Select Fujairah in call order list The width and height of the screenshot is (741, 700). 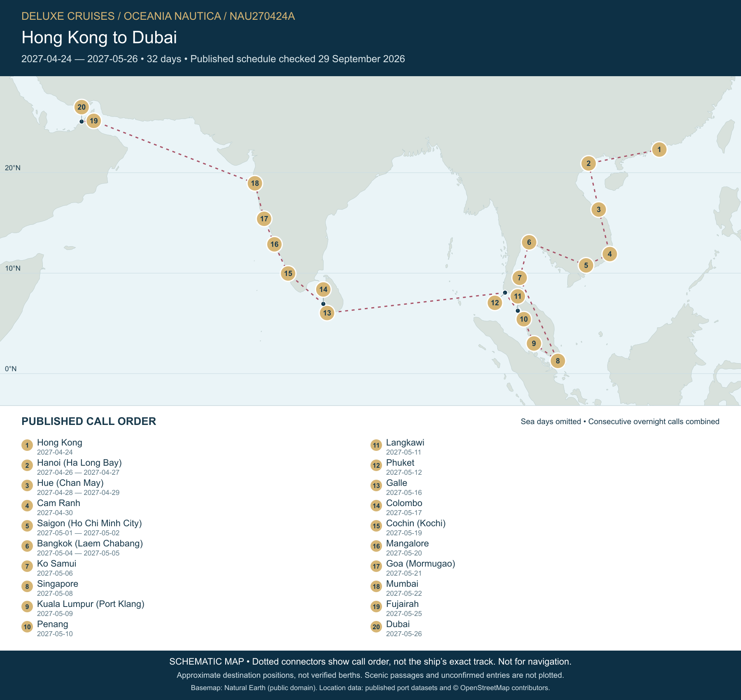[396, 608]
